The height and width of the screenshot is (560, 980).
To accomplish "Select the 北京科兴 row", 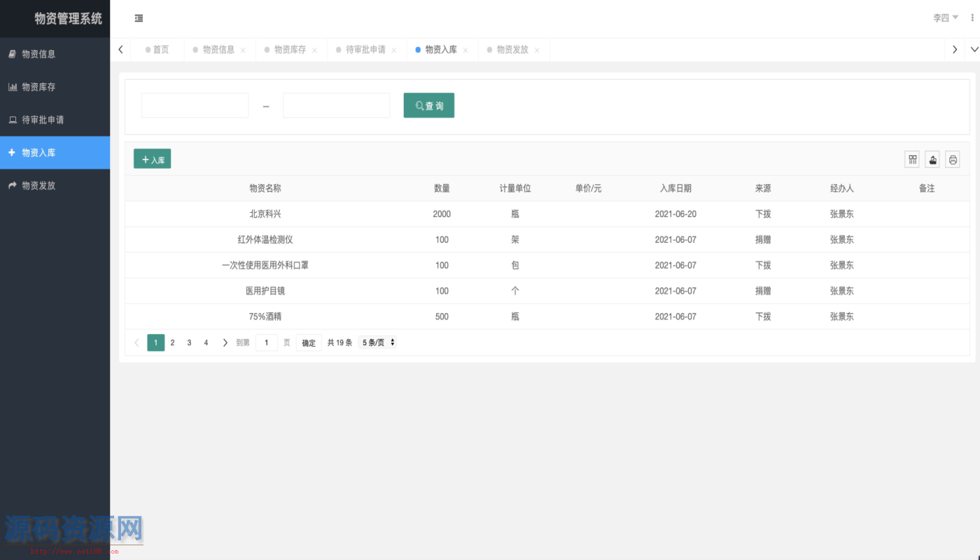I will pyautogui.click(x=547, y=214).
